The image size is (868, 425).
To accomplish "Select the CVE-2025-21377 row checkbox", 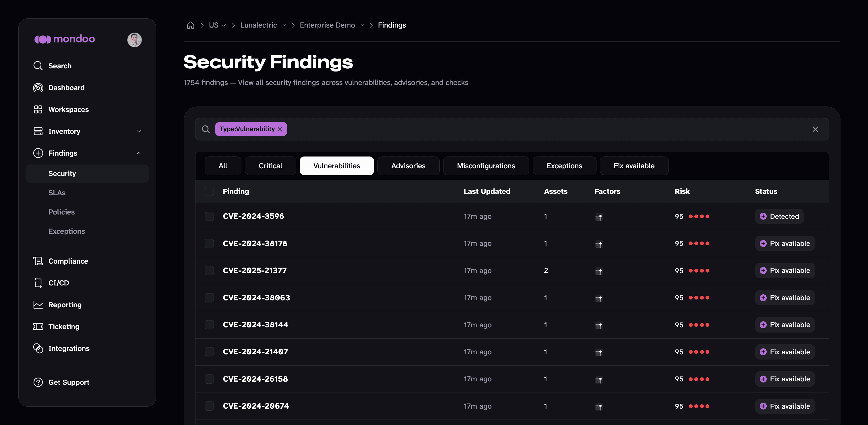I will (209, 270).
